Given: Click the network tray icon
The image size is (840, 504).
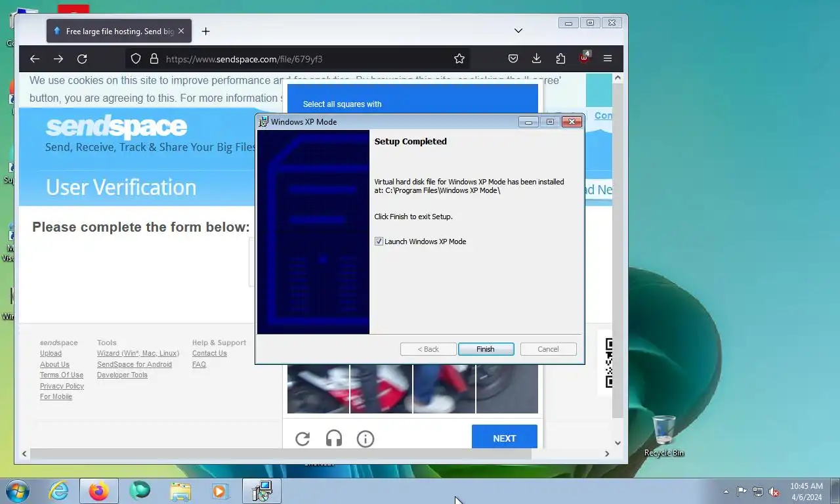Looking at the screenshot, I should point(758,491).
